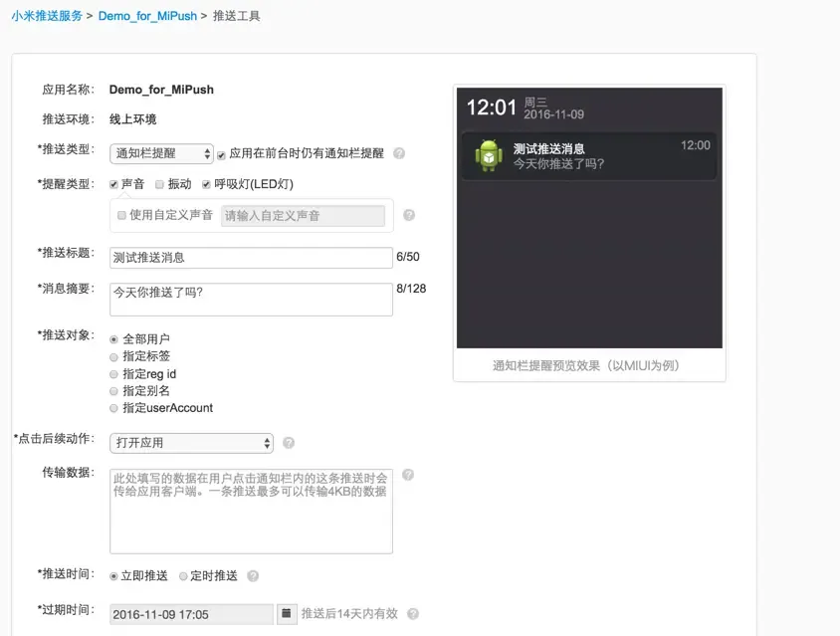This screenshot has height=636, width=840.
Task: Enable 使用自定义声音 checkbox
Action: point(121,215)
